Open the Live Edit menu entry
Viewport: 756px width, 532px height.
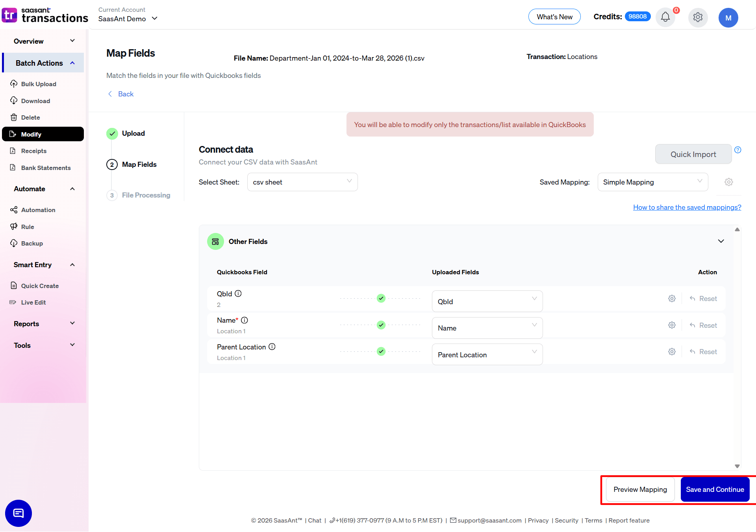click(33, 302)
